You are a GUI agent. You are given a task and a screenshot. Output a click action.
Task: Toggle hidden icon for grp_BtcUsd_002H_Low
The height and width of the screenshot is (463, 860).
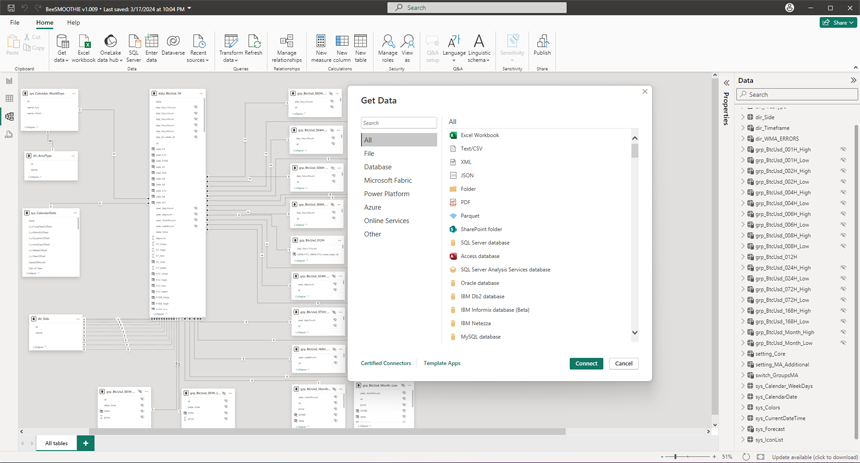(843, 182)
